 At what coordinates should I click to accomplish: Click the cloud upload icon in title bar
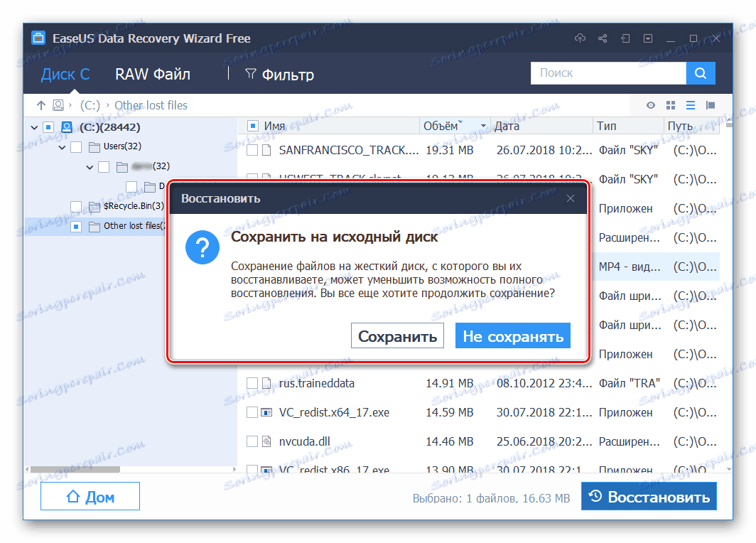point(580,38)
